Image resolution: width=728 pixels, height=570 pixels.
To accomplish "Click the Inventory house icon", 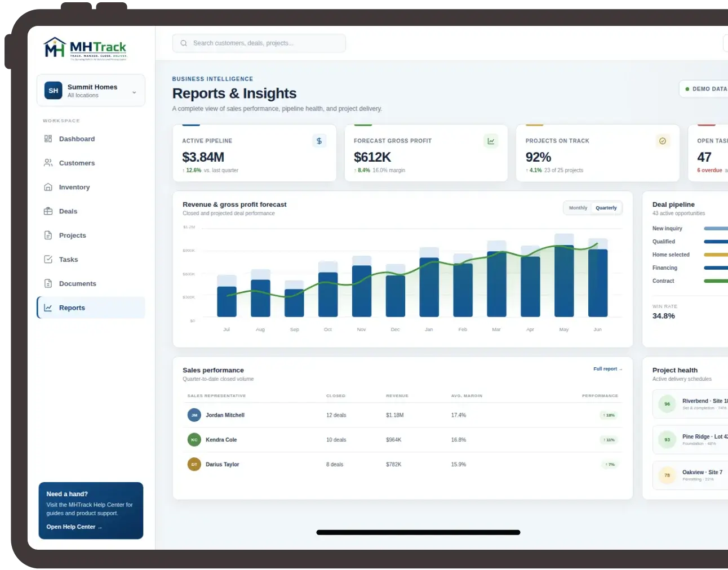I will click(48, 187).
